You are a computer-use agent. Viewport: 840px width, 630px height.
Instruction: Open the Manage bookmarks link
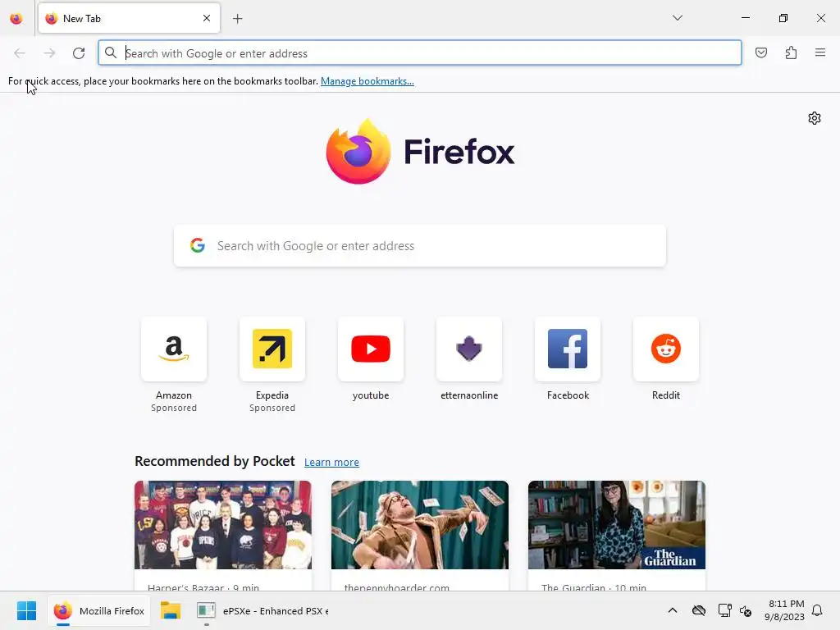point(367,81)
